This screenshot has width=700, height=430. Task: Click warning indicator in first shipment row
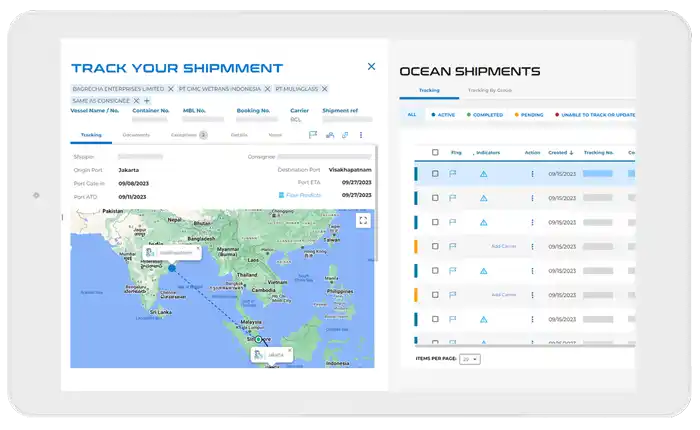point(483,174)
